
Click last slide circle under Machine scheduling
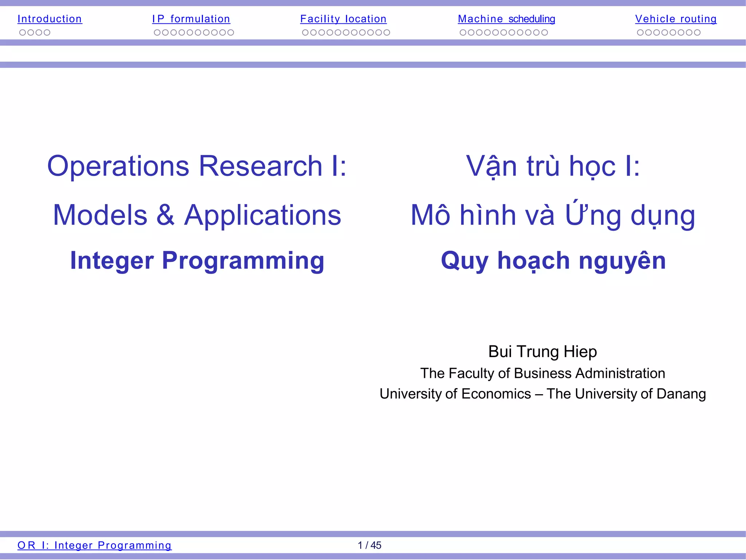tap(545, 32)
